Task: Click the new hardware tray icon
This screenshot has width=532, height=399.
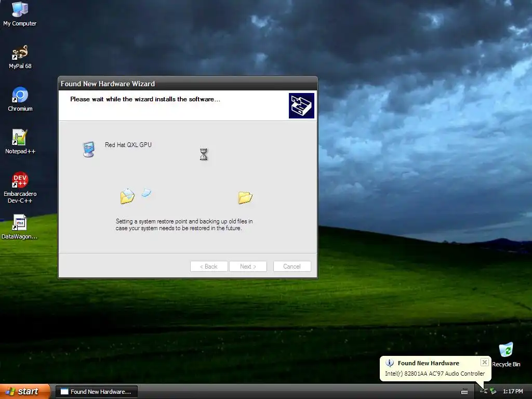Action: click(484, 391)
